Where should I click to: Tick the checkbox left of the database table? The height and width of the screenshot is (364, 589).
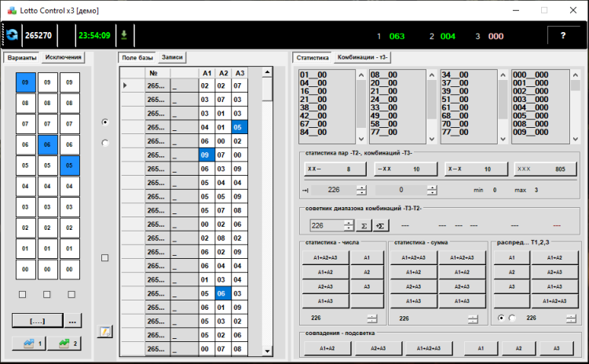tap(105, 257)
